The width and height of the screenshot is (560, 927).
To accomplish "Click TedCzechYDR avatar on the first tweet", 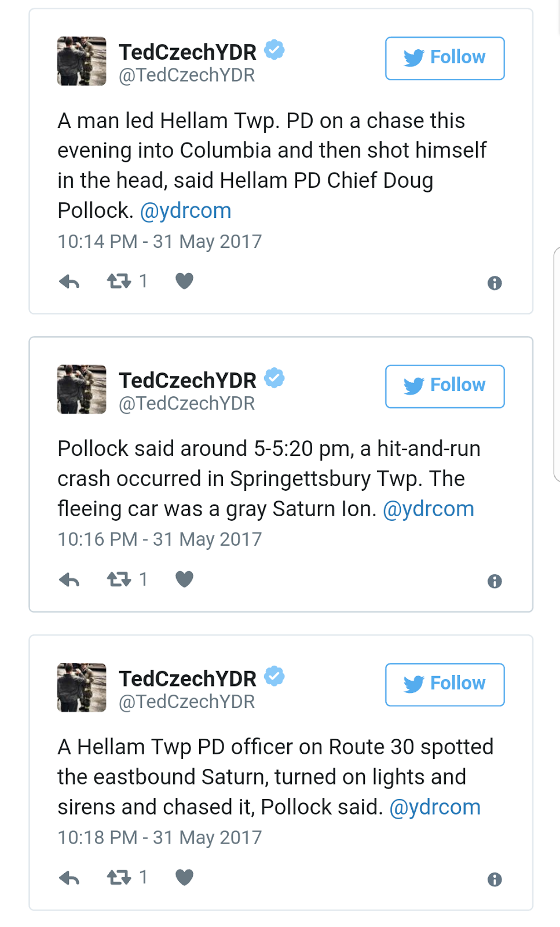I will (x=82, y=61).
